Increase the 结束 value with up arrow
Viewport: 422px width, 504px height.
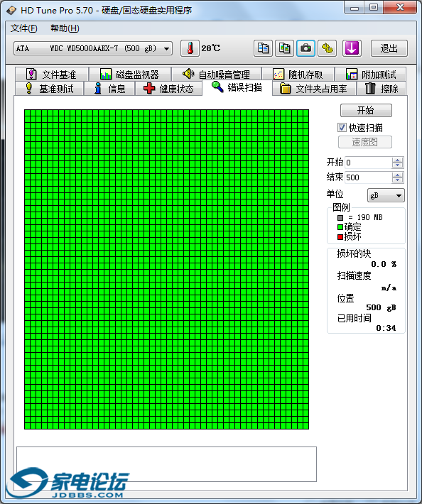398,175
